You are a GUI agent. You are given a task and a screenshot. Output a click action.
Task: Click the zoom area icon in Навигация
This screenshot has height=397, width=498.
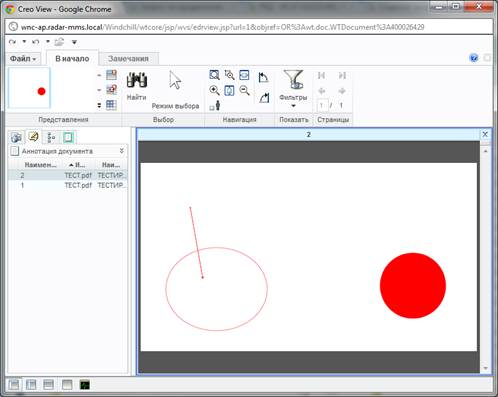click(x=229, y=75)
